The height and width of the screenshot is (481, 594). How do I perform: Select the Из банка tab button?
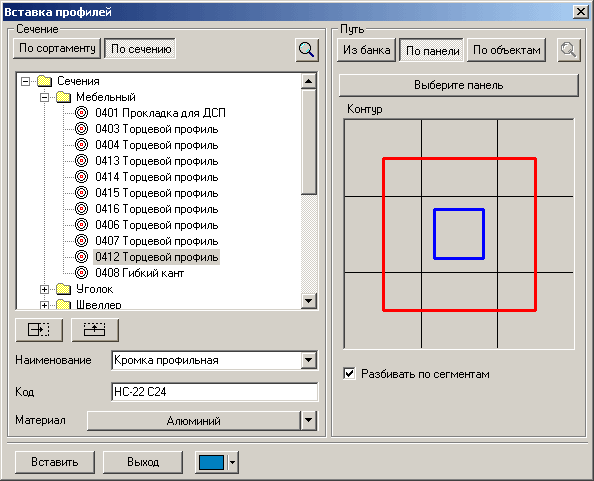366,50
